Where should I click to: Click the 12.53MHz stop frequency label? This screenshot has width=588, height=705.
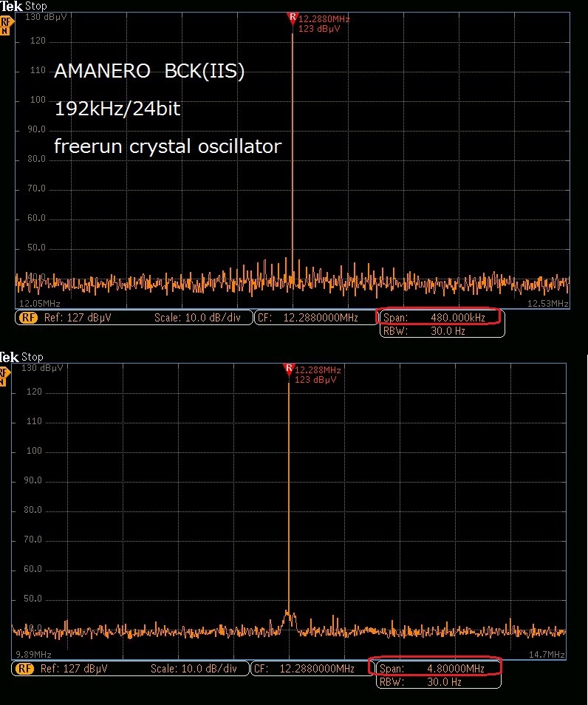point(547,304)
